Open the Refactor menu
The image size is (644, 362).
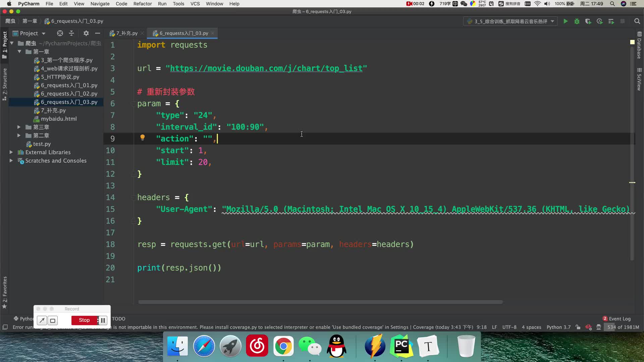coord(143,4)
